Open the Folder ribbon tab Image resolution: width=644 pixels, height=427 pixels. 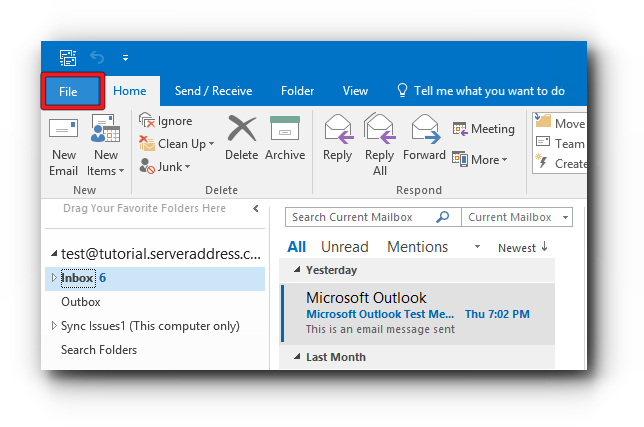point(297,91)
